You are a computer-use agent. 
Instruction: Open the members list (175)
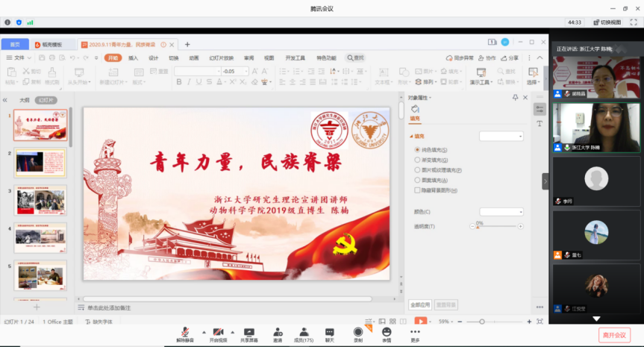point(304,333)
